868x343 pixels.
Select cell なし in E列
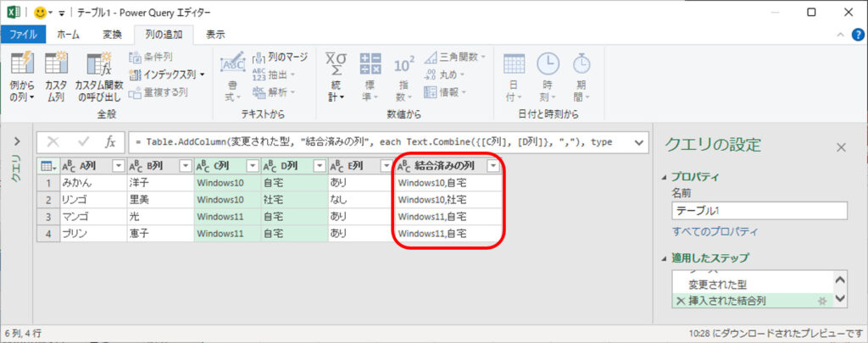tap(361, 199)
